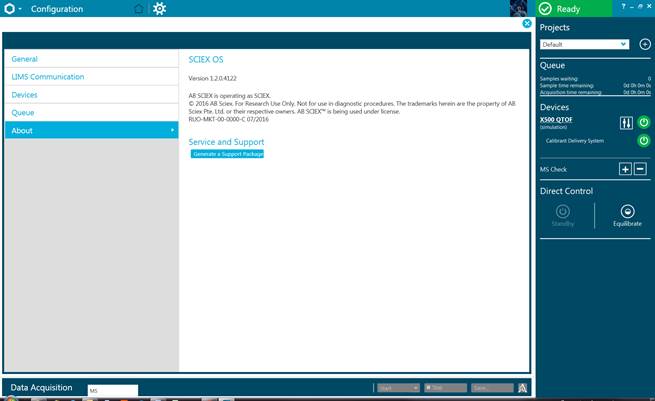Toggle Calibrant Delivery System power button
Viewport: 655px width, 401px height.
pos(644,140)
